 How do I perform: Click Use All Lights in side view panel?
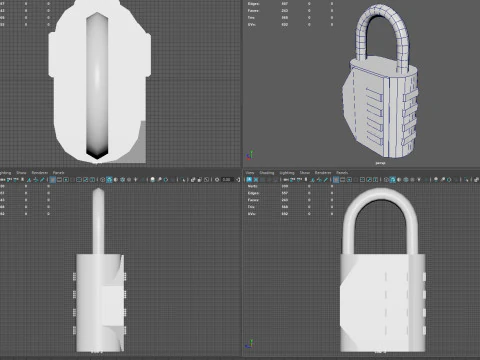(135, 179)
